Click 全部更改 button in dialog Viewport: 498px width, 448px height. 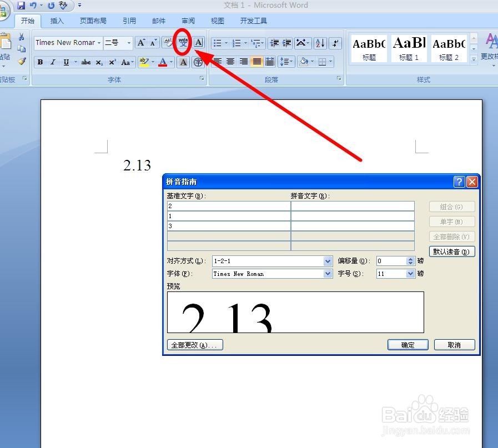(195, 345)
